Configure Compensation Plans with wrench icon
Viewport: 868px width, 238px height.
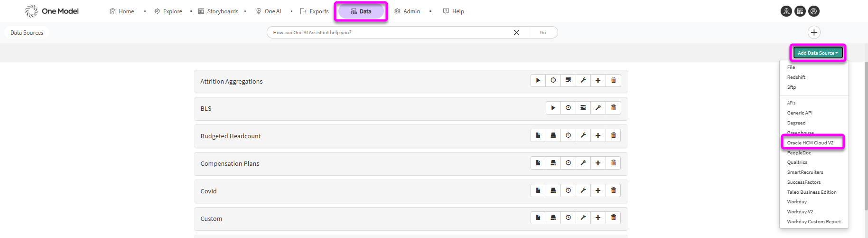point(583,163)
